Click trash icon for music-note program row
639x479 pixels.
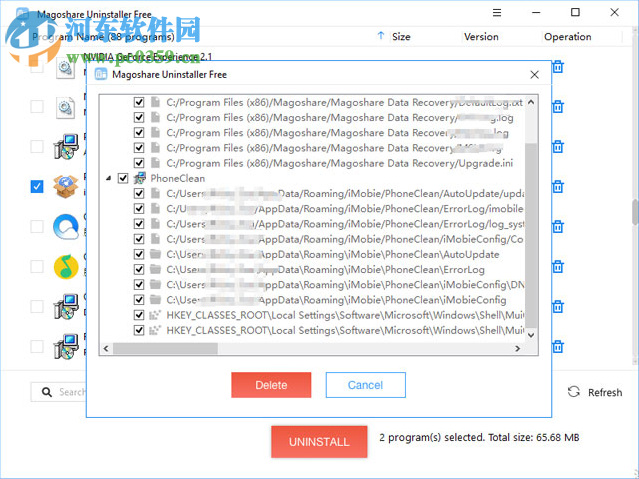[x=558, y=267]
